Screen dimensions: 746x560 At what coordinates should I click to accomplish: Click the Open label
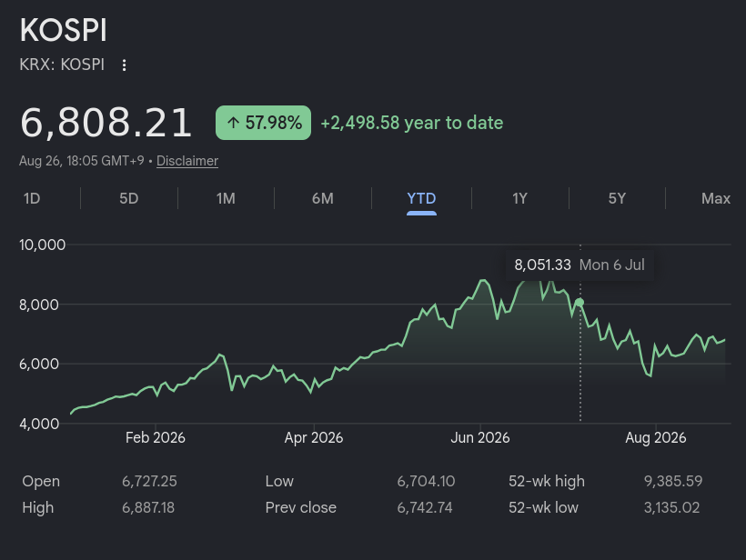[41, 481]
